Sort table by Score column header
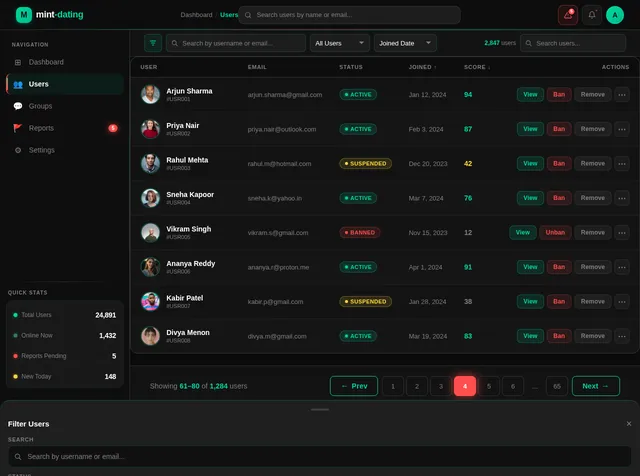The image size is (640, 476). tap(477, 67)
